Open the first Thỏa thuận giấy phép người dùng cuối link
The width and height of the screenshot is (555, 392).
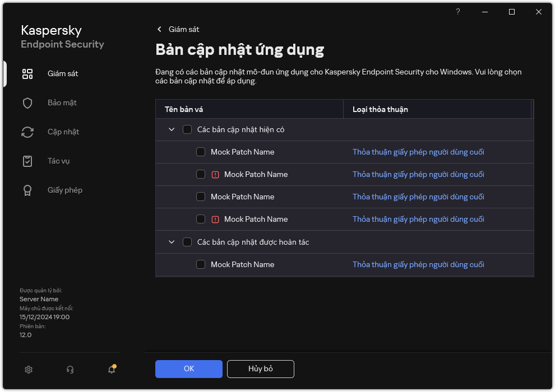coord(418,152)
